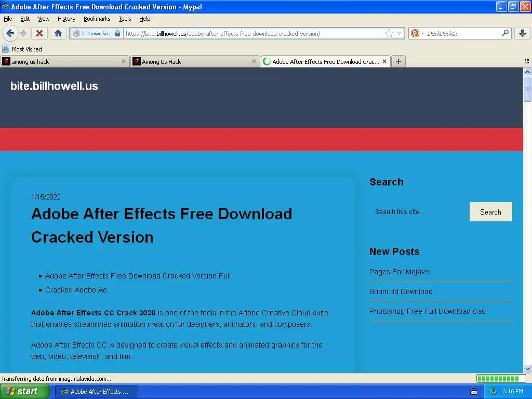Image resolution: width=532 pixels, height=399 pixels.
Task: Bookmark this page with the star icon
Action: [389, 33]
